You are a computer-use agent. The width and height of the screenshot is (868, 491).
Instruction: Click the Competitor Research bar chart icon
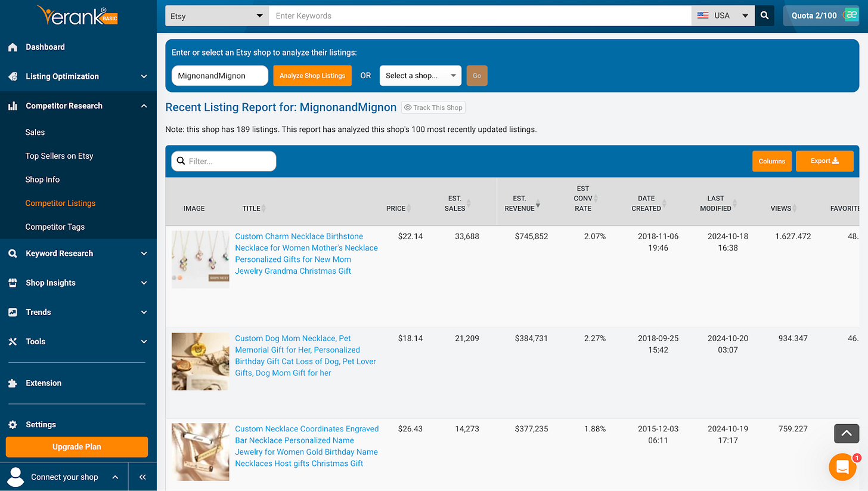point(13,106)
